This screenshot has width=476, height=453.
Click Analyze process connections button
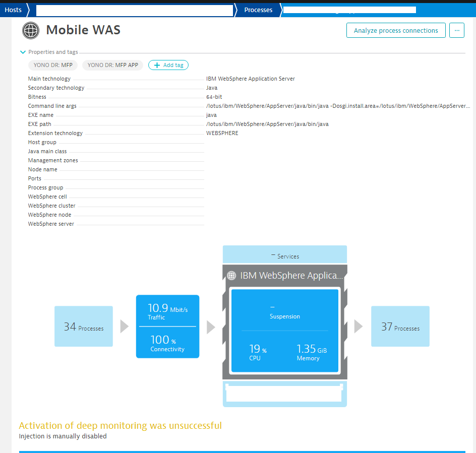(x=396, y=30)
